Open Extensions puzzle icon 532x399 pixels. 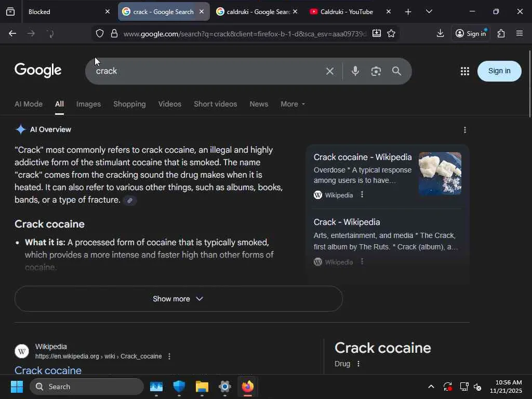click(x=501, y=33)
